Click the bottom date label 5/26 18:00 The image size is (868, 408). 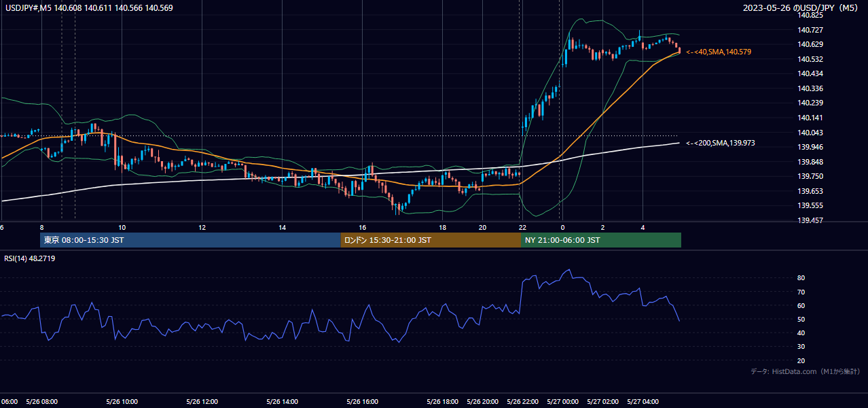click(x=444, y=402)
